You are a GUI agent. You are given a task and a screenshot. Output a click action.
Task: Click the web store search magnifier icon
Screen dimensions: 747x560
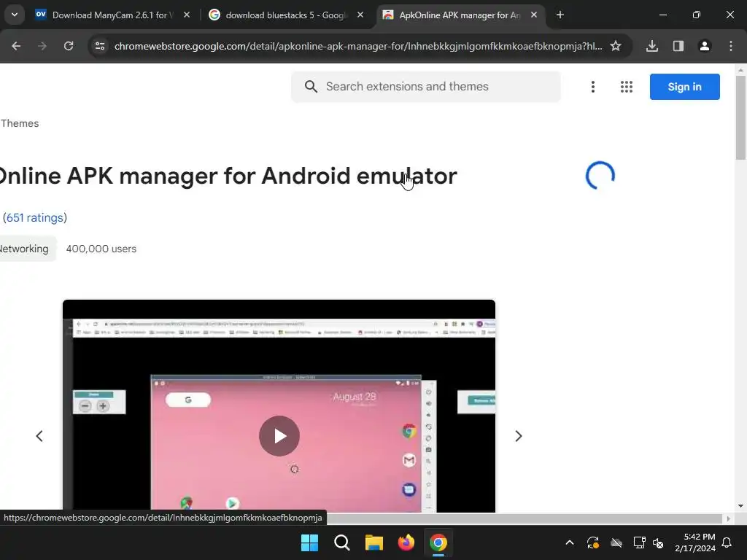tap(311, 87)
